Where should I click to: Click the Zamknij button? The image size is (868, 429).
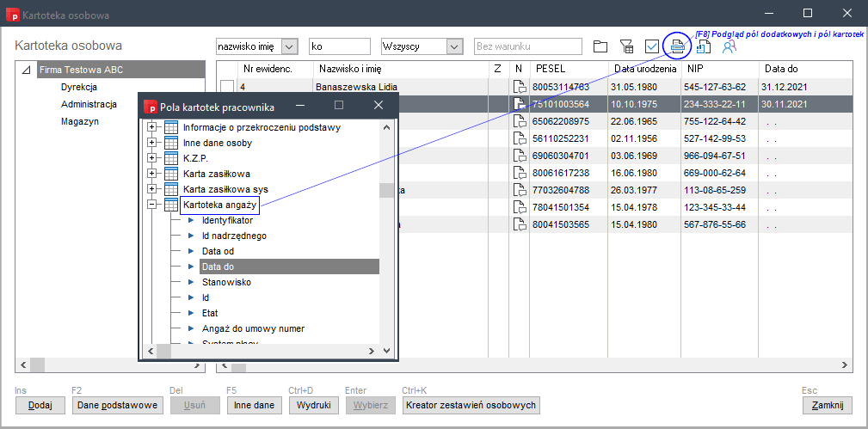tap(827, 405)
